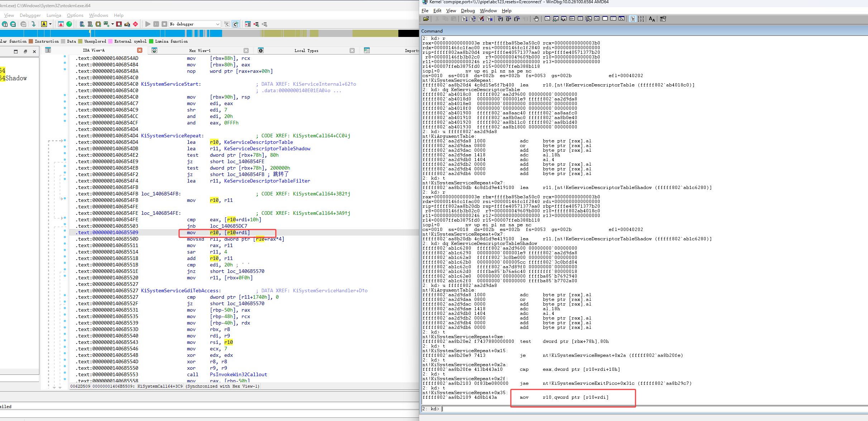Open the Lumina menu in IDA
This screenshot has height=421, width=868.
click(54, 15)
